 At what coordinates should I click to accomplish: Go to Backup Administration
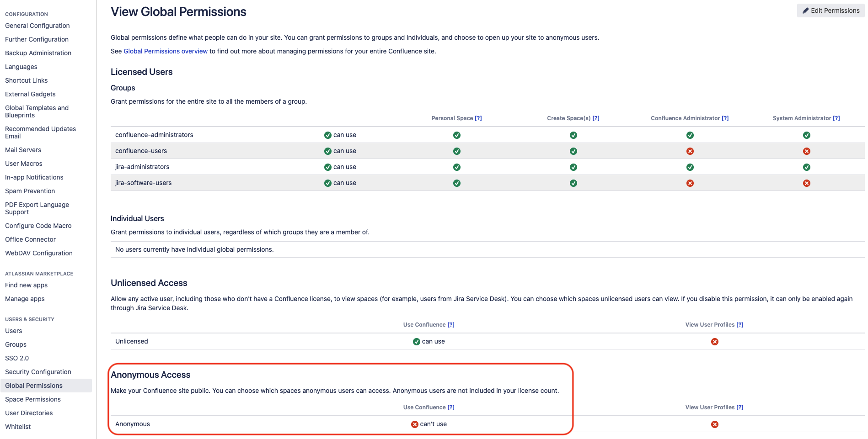[38, 53]
